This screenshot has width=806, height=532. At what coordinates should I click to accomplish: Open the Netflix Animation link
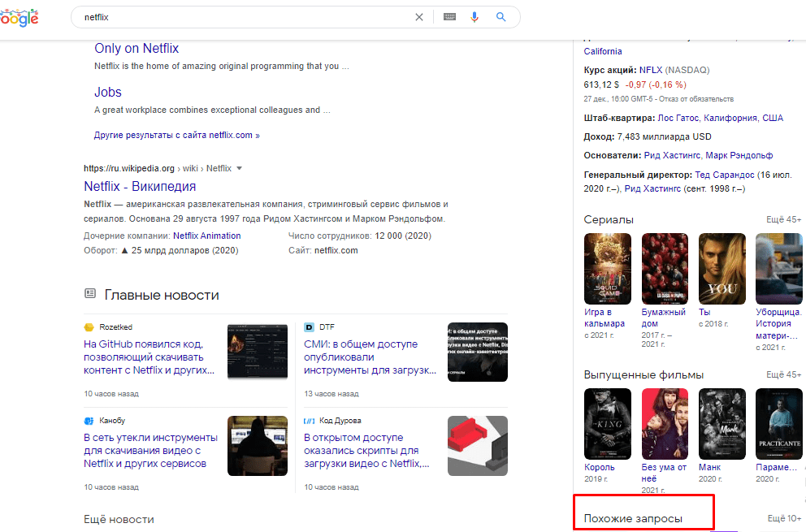point(206,236)
